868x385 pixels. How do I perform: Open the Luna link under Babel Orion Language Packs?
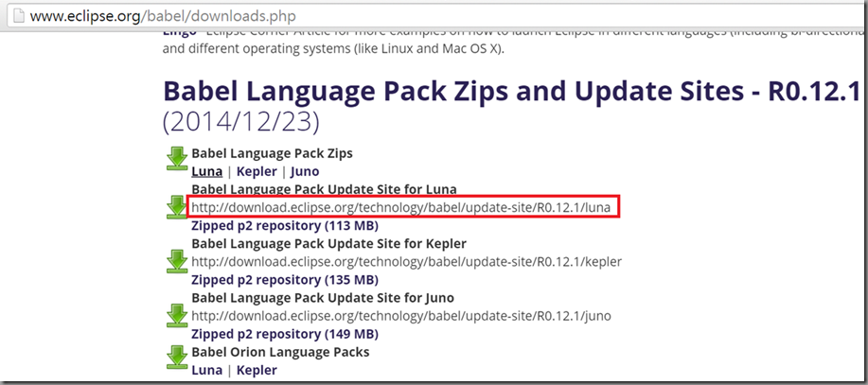207,370
